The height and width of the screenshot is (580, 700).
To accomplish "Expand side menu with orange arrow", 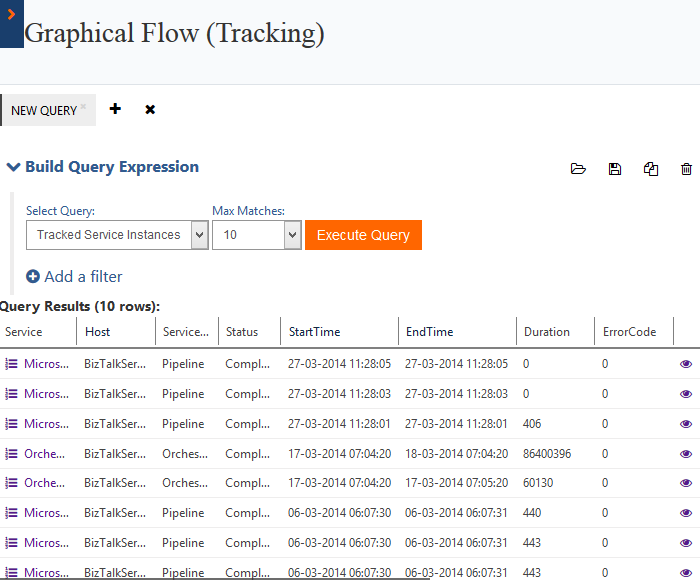I will tap(11, 17).
